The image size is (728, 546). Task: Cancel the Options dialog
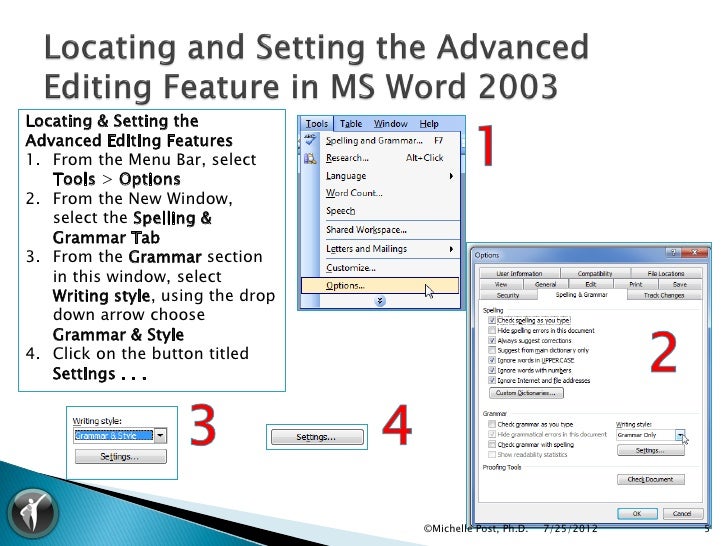pyautogui.click(x=682, y=514)
